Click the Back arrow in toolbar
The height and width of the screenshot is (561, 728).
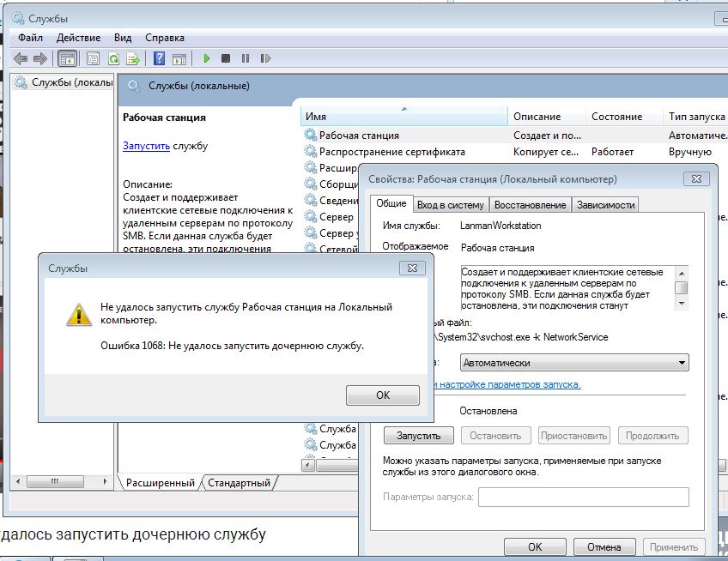coord(21,59)
